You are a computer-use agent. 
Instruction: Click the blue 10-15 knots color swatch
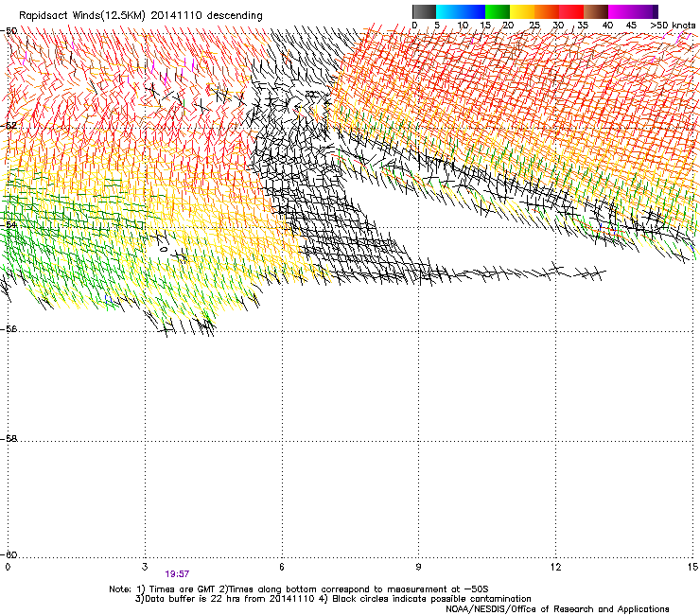[473, 11]
